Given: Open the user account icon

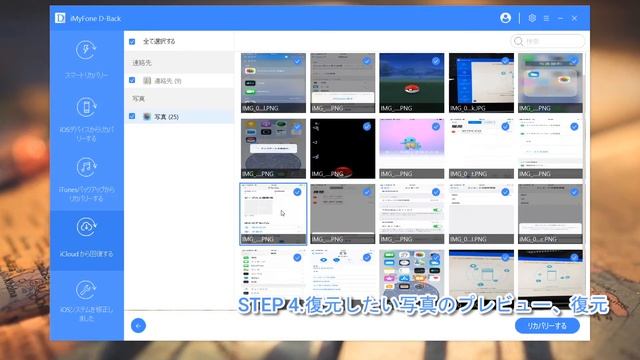Looking at the screenshot, I should pyautogui.click(x=505, y=18).
